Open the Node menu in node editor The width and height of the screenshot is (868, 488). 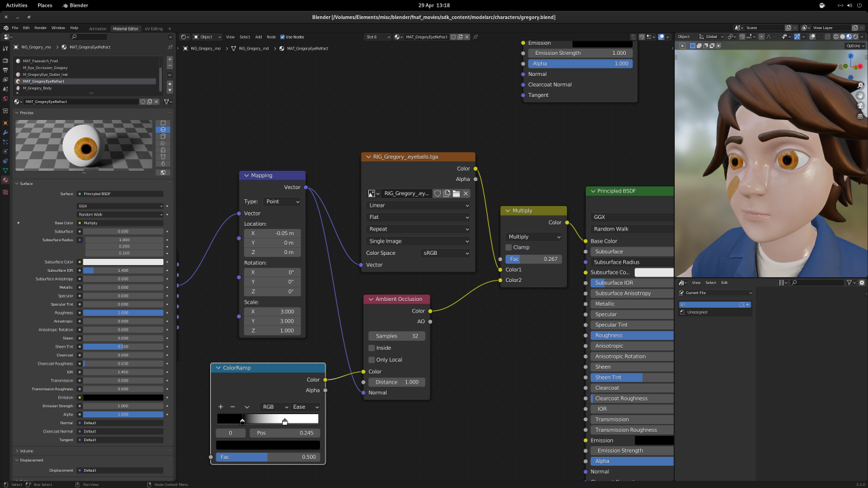point(271,37)
